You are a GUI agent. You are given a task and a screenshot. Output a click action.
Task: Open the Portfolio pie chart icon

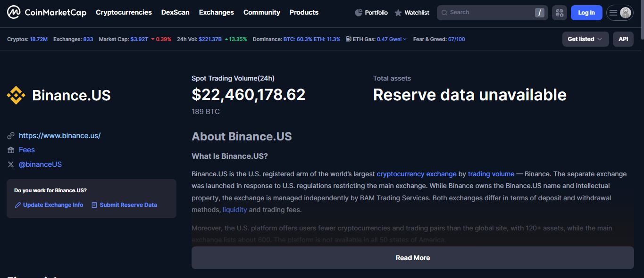pyautogui.click(x=359, y=13)
